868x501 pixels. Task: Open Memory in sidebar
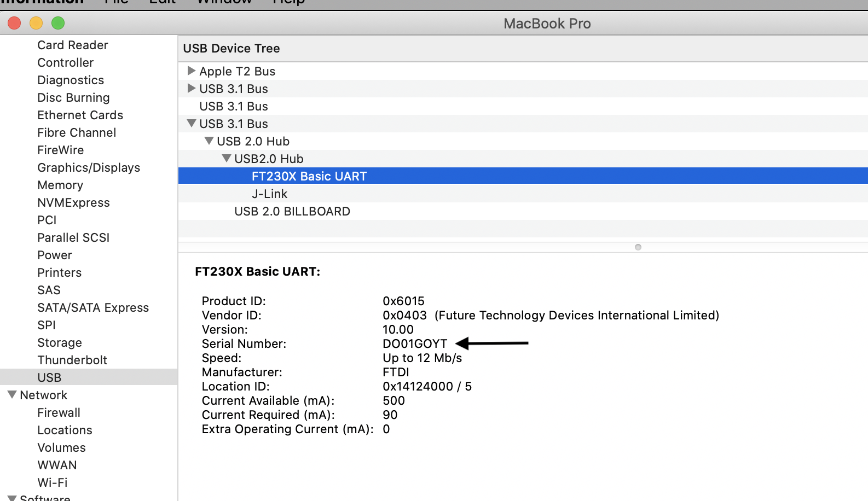(60, 185)
